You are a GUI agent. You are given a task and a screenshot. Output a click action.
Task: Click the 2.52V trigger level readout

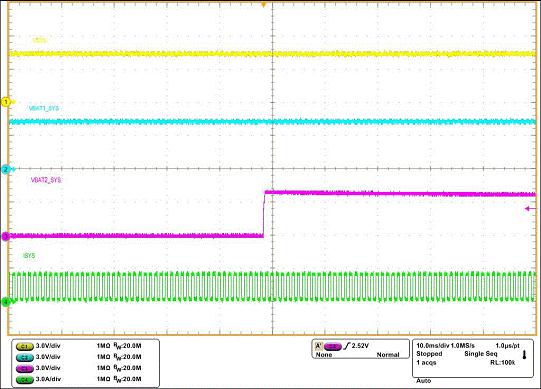361,346
